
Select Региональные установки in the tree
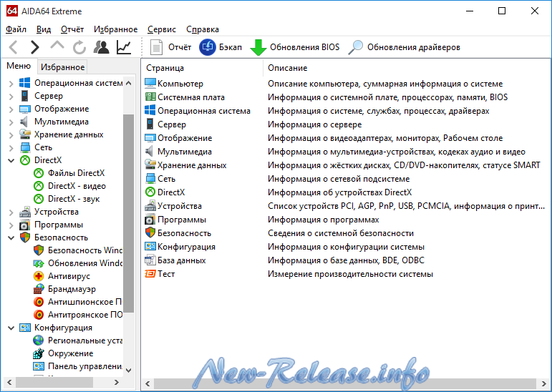pos(85,340)
